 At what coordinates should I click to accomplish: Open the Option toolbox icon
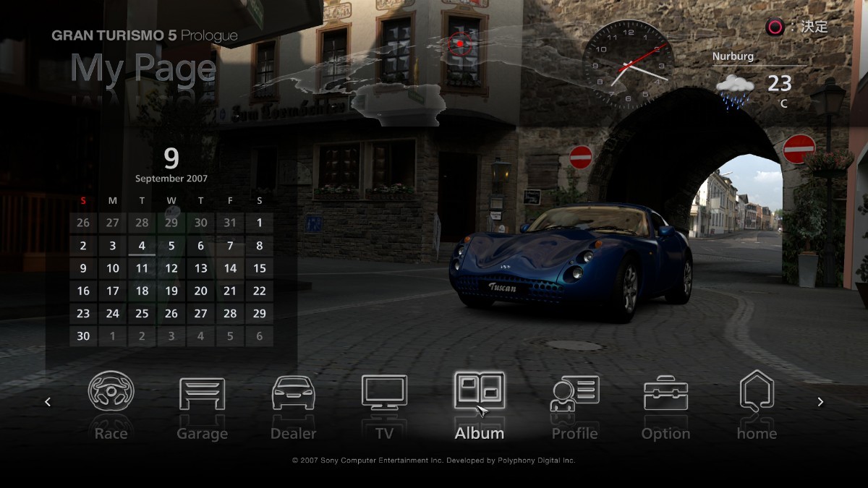click(x=665, y=393)
